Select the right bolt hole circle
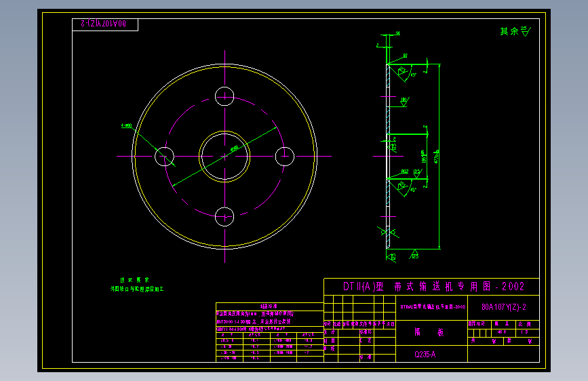588x381 pixels. coord(285,157)
